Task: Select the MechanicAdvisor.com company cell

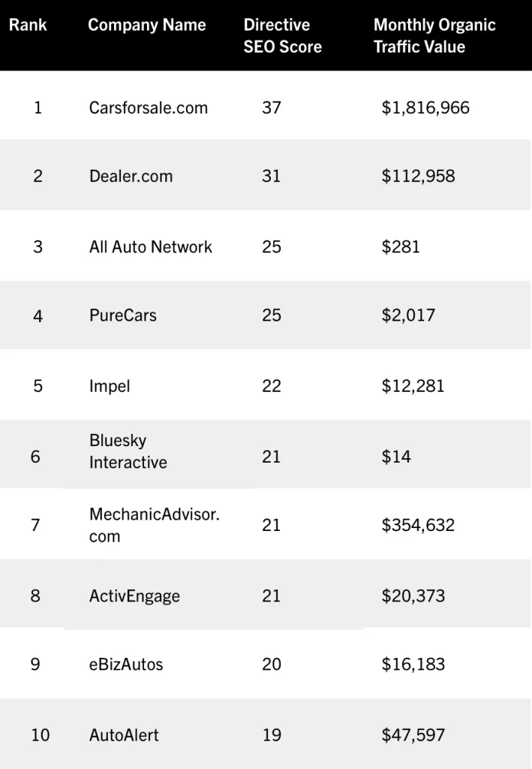Action: click(155, 525)
